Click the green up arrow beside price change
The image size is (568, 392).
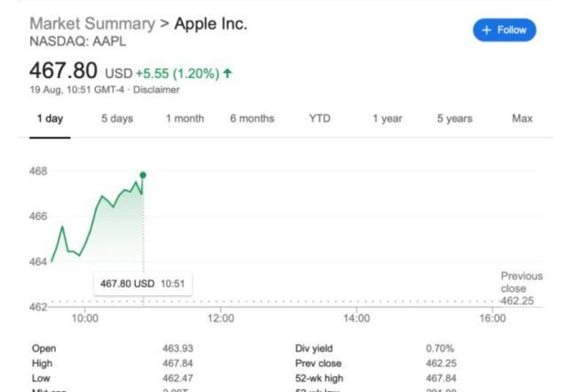(228, 74)
